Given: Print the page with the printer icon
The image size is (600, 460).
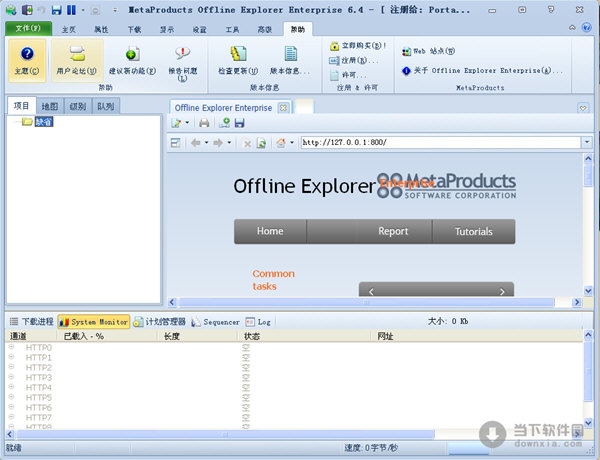Looking at the screenshot, I should (204, 123).
